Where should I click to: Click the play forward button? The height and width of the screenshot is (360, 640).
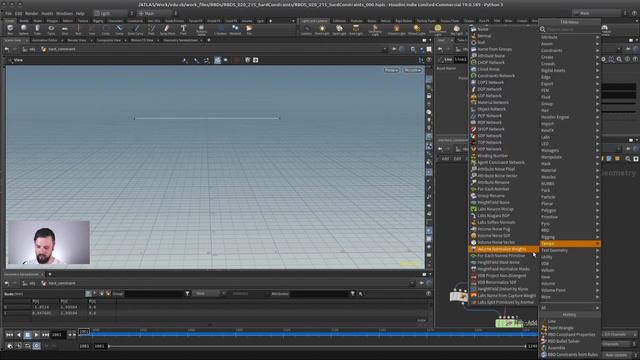36,335
